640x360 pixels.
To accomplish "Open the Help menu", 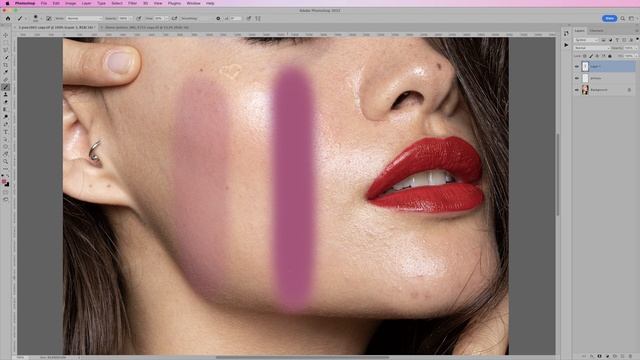I will coord(210,3).
